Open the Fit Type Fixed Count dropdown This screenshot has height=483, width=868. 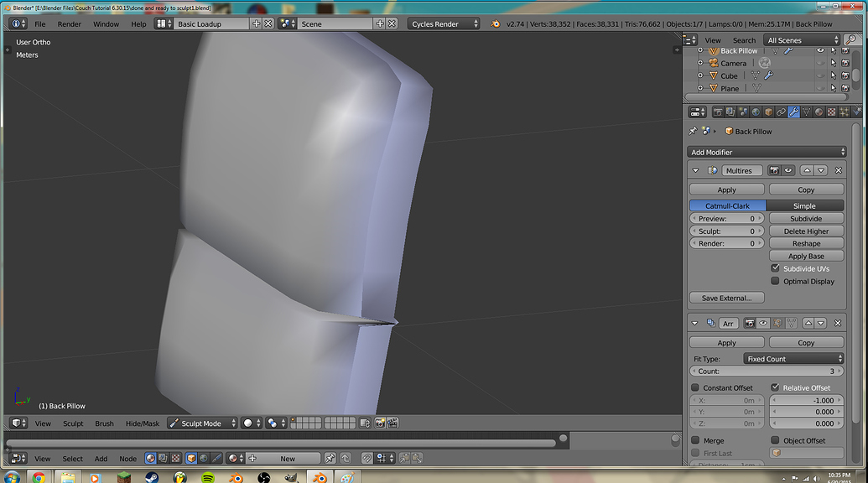click(793, 359)
